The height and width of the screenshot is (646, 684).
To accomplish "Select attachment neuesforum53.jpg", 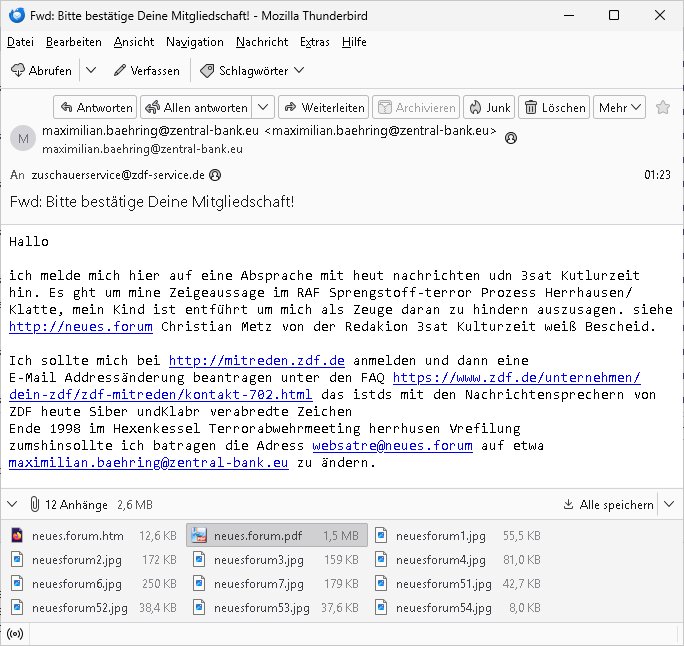I will (x=277, y=608).
